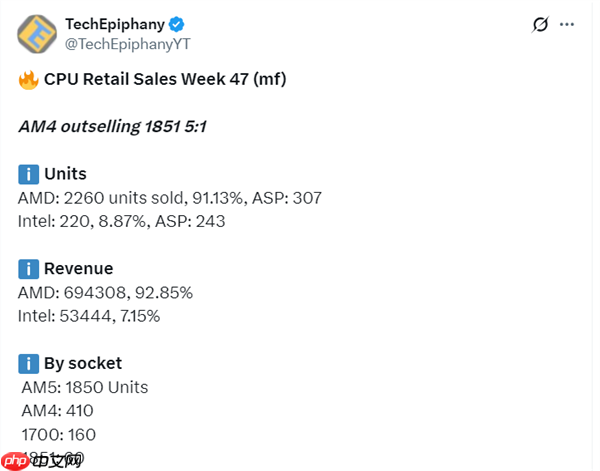Click the TechEpiphany profile avatar
Screen dimensions: 600x471
click(x=37, y=34)
